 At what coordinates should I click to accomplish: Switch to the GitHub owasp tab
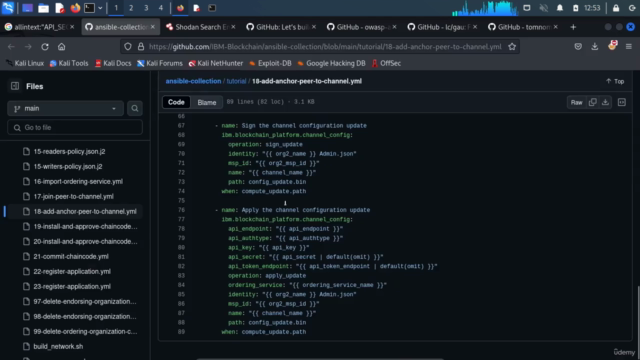tap(362, 27)
